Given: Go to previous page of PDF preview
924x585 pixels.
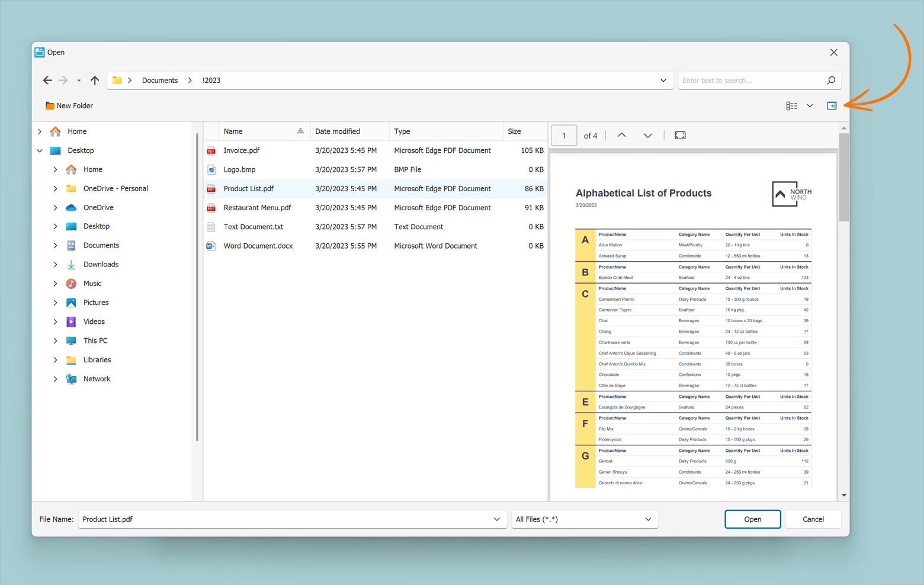Looking at the screenshot, I should point(621,135).
